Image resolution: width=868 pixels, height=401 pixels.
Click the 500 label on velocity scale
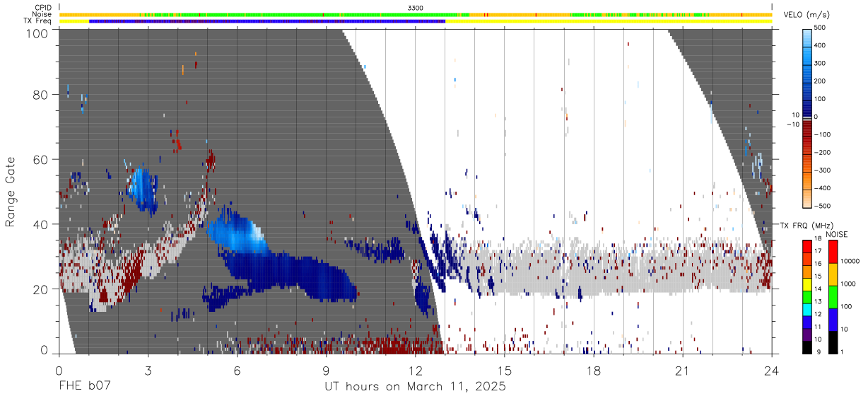pos(820,28)
